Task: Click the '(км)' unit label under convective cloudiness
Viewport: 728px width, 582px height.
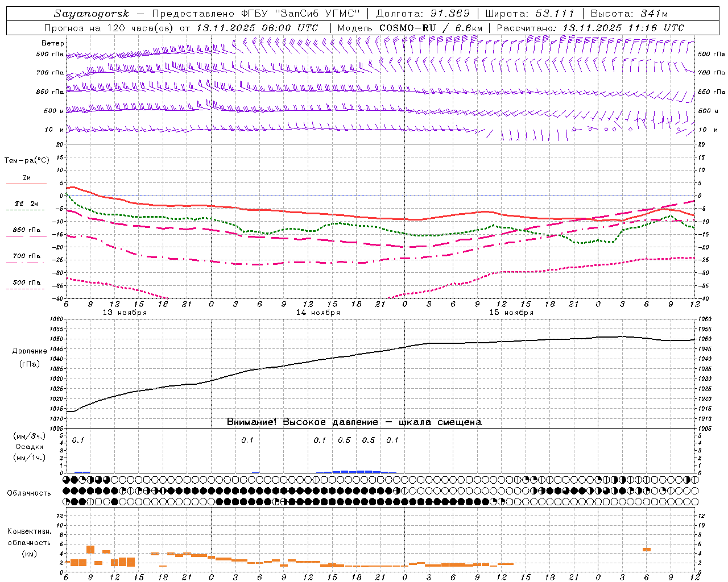Action: (29, 554)
